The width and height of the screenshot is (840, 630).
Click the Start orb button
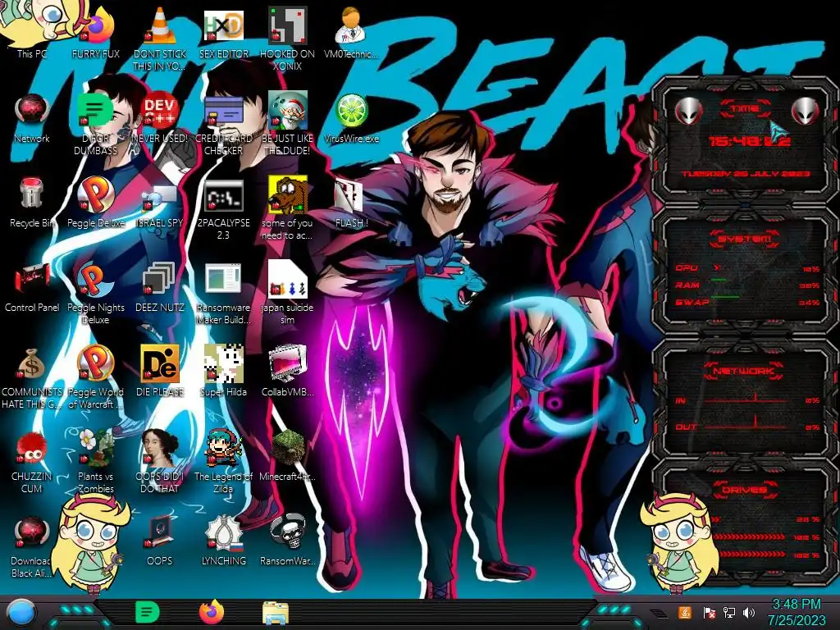(x=21, y=613)
